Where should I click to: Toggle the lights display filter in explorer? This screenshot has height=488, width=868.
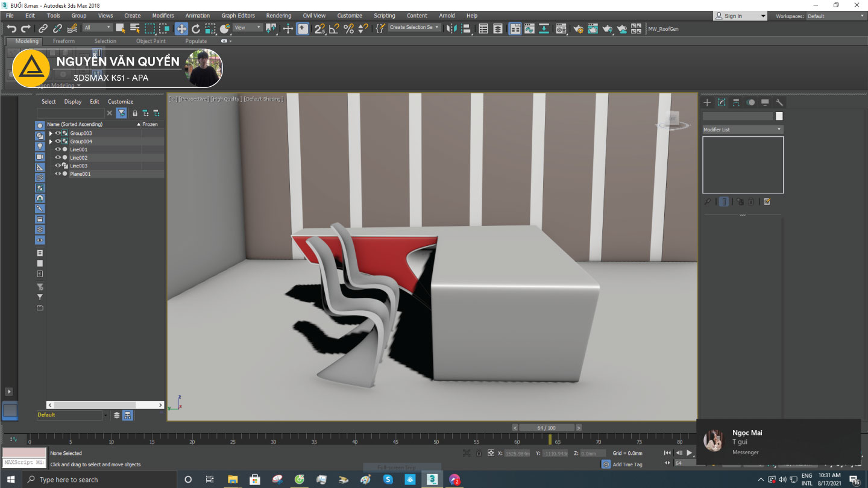click(40, 146)
